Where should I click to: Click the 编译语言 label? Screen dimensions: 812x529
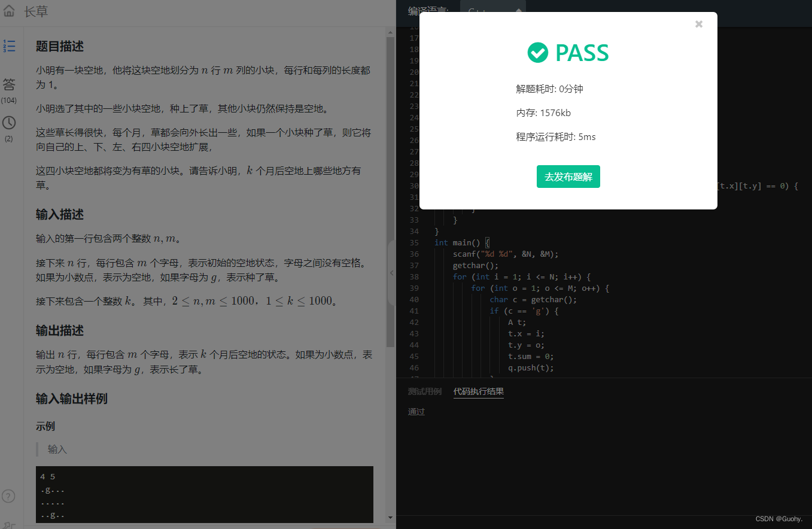(428, 11)
